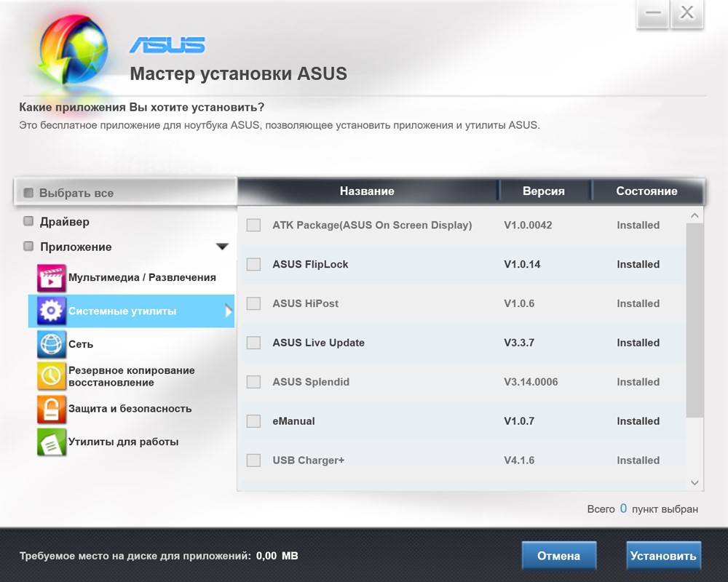
Task: Select the ATK Package(ASUS On Screen Display) name
Action: [x=372, y=225]
